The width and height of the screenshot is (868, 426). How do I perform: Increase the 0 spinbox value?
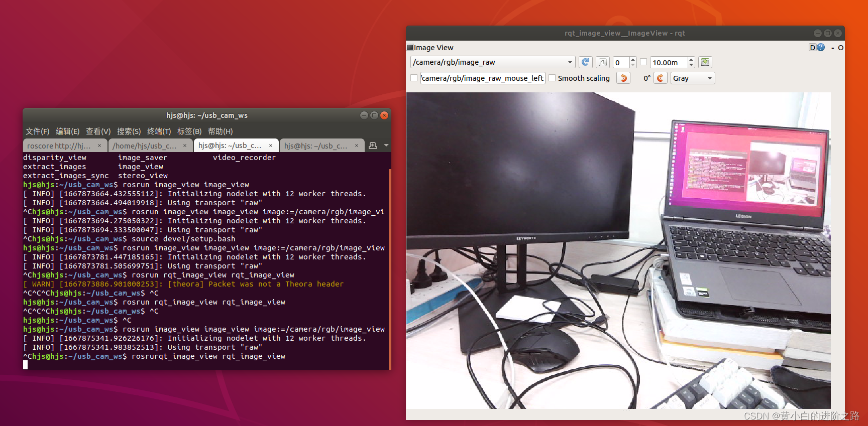point(633,59)
